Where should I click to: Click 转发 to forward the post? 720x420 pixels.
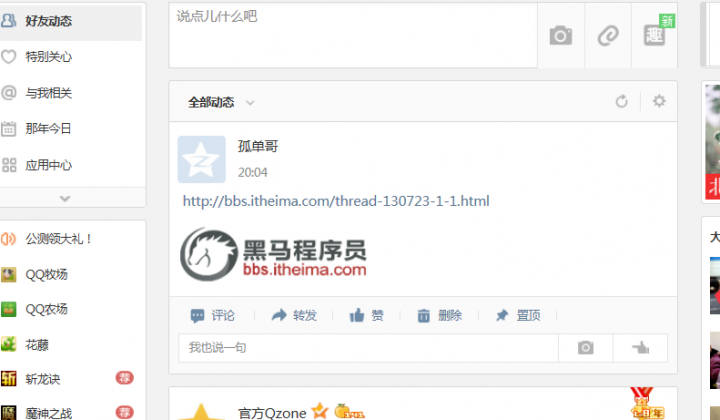tap(294, 315)
